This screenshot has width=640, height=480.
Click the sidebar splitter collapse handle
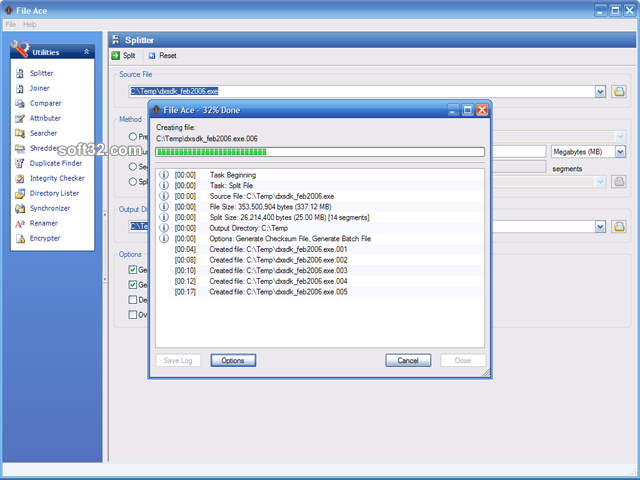105,247
